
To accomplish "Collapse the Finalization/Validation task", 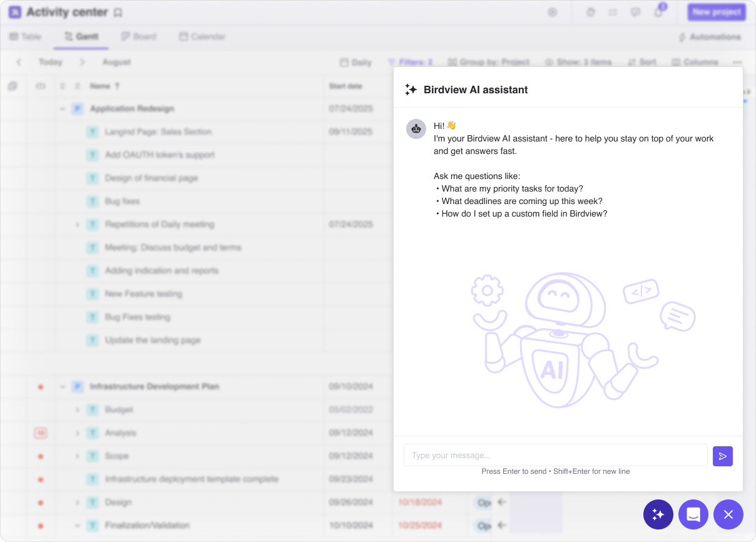I will coord(78,526).
